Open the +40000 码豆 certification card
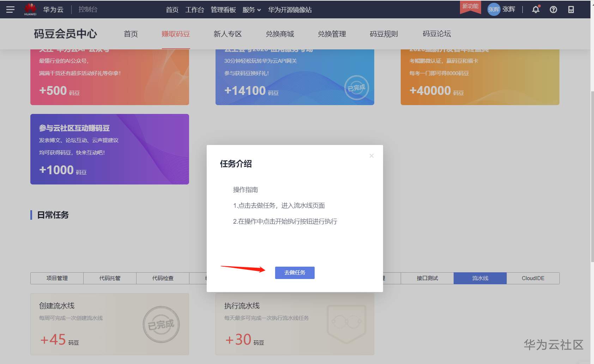Viewport: 594px width, 364px height. (480, 77)
